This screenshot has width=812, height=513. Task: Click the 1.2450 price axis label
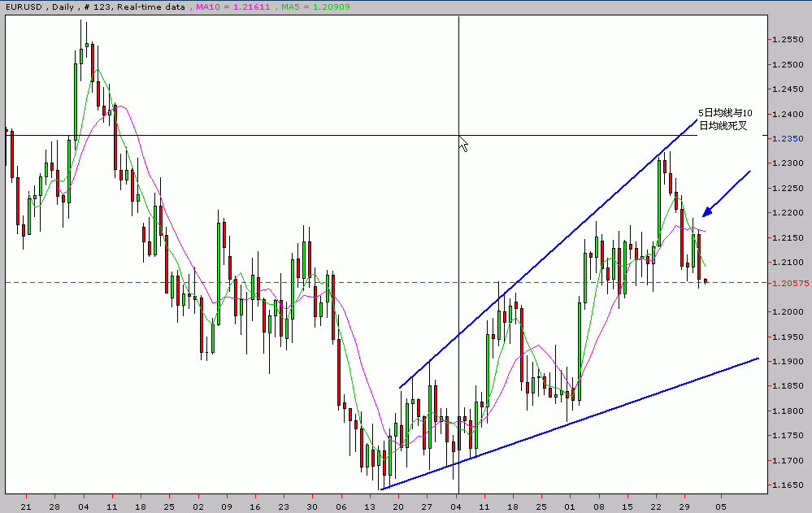(788, 89)
